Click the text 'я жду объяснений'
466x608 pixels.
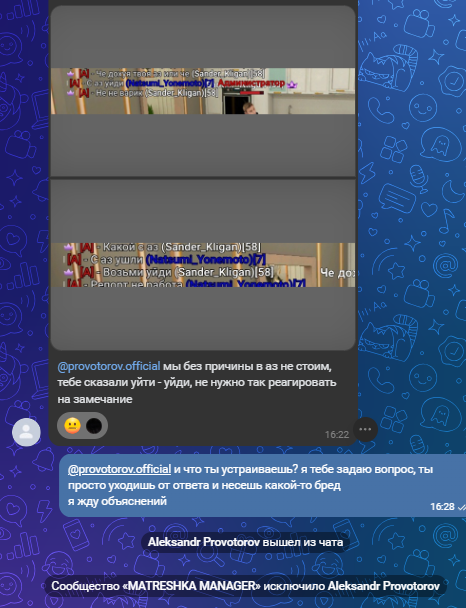pyautogui.click(x=117, y=501)
